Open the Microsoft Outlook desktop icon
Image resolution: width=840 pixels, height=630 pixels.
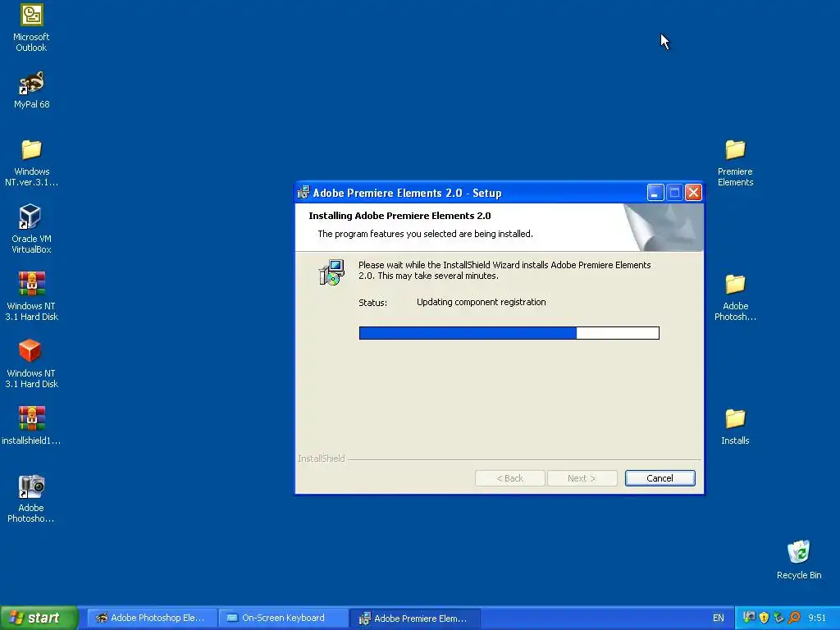[x=31, y=28]
